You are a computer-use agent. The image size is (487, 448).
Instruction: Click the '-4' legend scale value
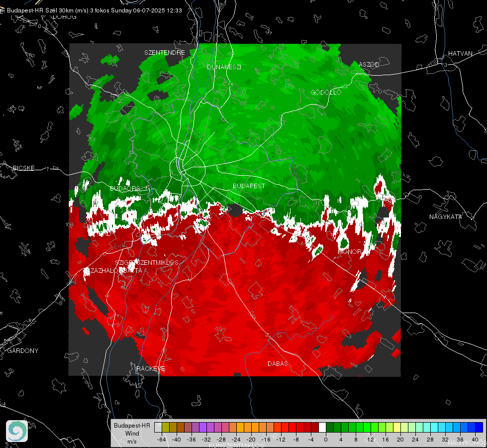pyautogui.click(x=311, y=440)
